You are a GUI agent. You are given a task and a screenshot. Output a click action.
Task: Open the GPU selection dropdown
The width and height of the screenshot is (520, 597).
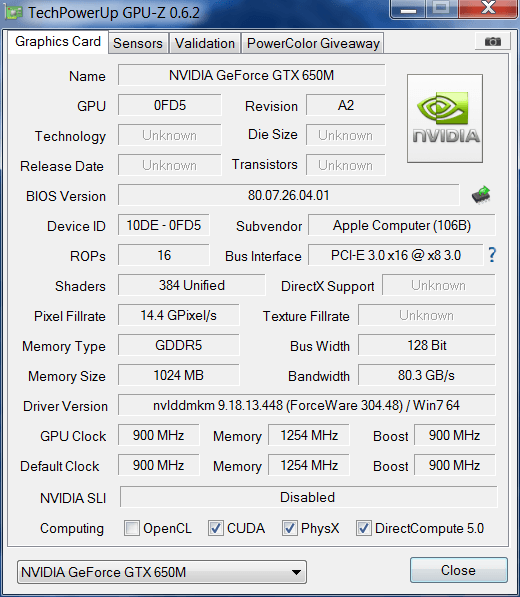(x=162, y=572)
